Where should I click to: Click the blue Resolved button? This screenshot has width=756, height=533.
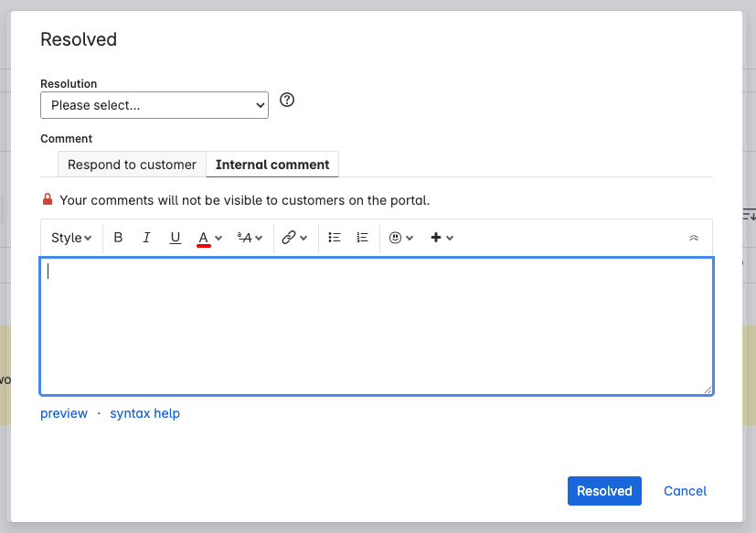tap(604, 491)
